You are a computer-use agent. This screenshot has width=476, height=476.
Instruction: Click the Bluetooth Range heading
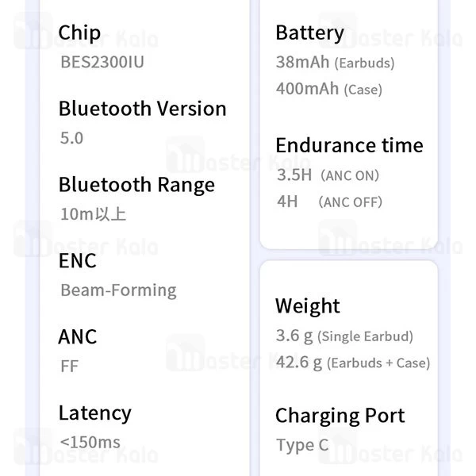136,185
